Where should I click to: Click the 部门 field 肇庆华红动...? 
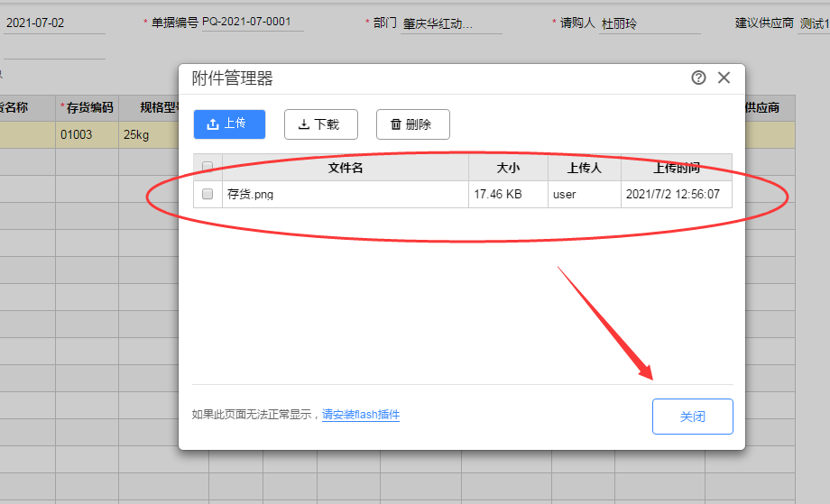click(x=451, y=23)
